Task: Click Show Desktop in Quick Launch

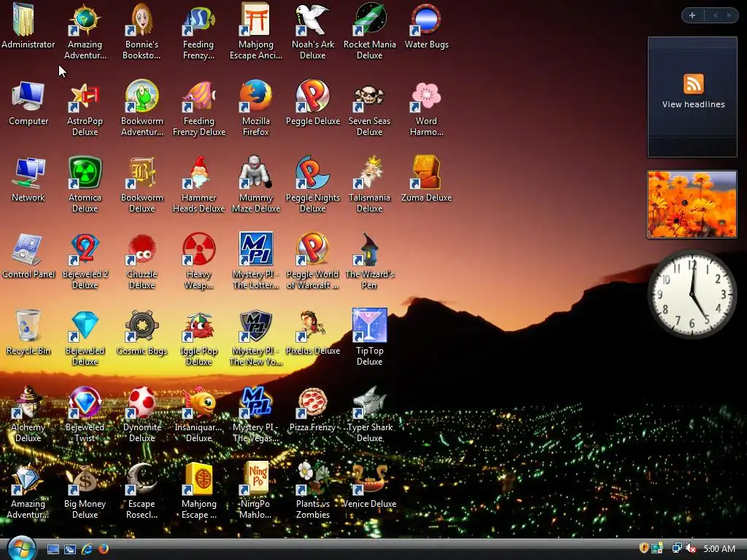Action: 53,549
